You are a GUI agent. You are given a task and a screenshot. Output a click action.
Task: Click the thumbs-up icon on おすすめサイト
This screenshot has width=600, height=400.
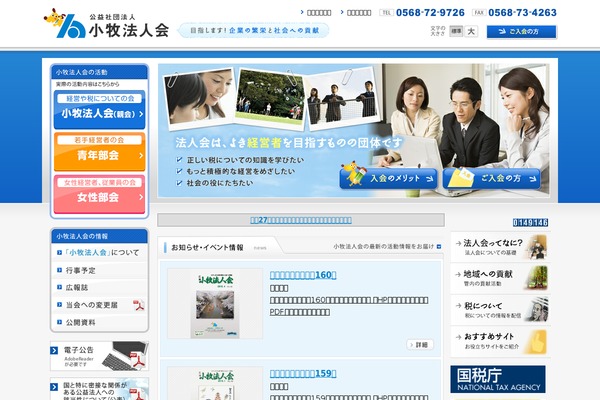pos(536,342)
